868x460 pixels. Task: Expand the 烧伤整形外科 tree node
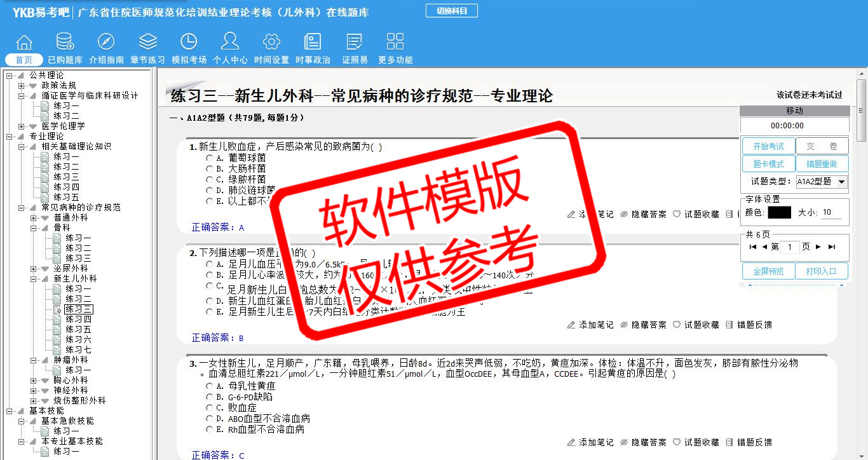tap(34, 400)
